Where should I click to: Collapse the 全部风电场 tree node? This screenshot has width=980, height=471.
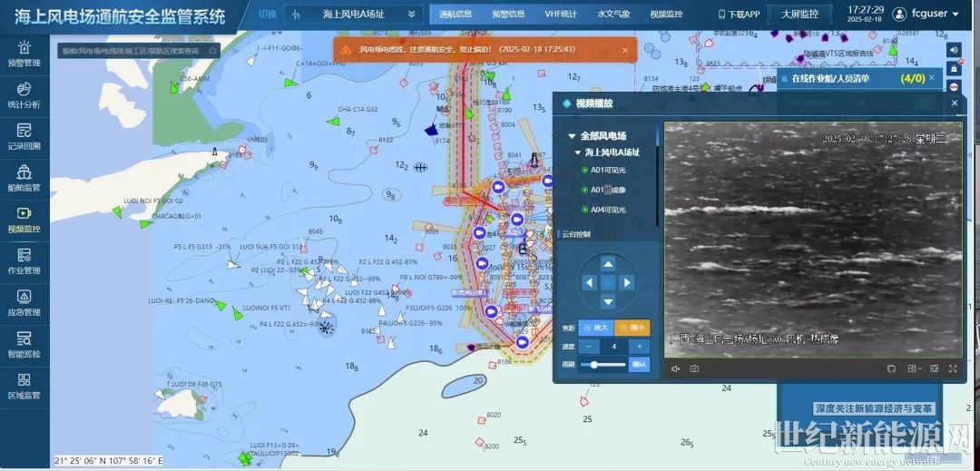[573, 136]
